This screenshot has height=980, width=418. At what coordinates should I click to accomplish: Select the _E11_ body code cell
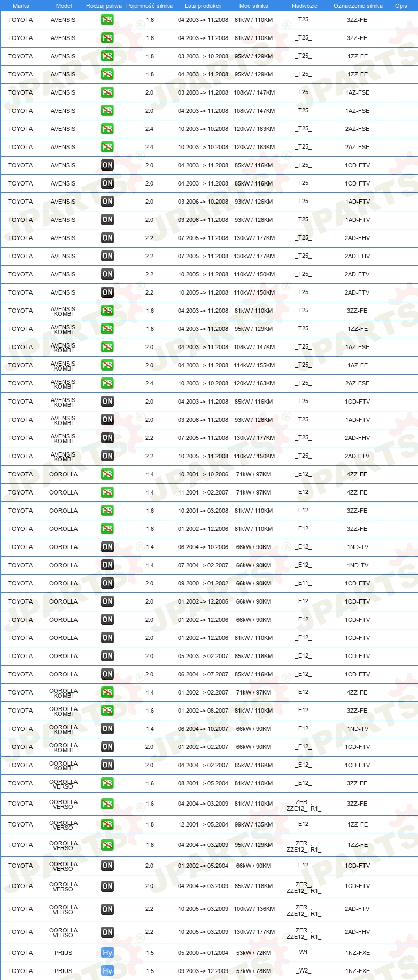coord(304,583)
